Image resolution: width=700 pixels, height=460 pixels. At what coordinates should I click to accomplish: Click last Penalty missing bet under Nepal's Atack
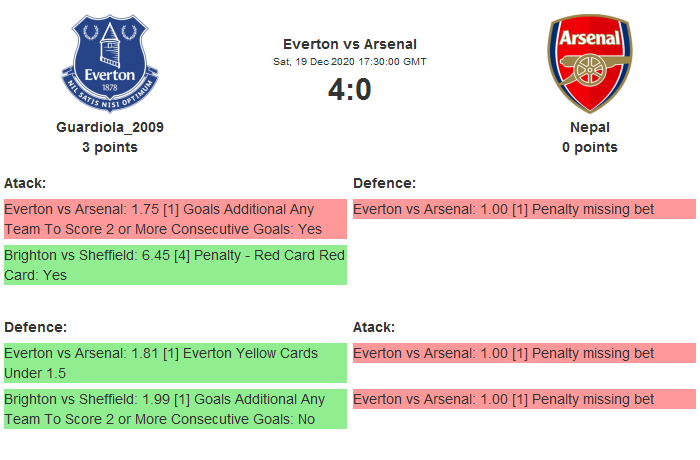click(524, 399)
